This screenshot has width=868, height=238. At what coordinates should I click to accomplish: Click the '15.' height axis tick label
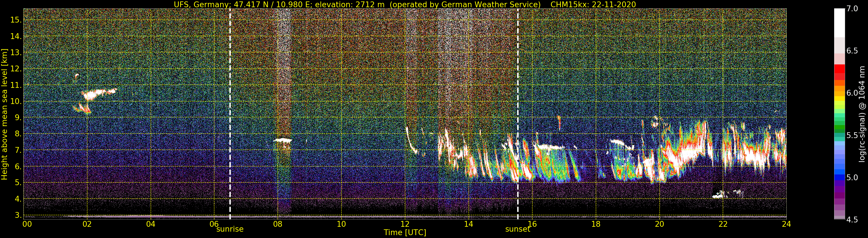[x=16, y=20]
